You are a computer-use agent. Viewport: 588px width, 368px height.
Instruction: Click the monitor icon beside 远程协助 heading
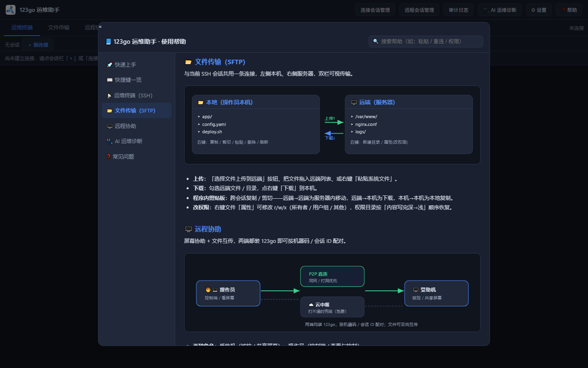pos(188,229)
